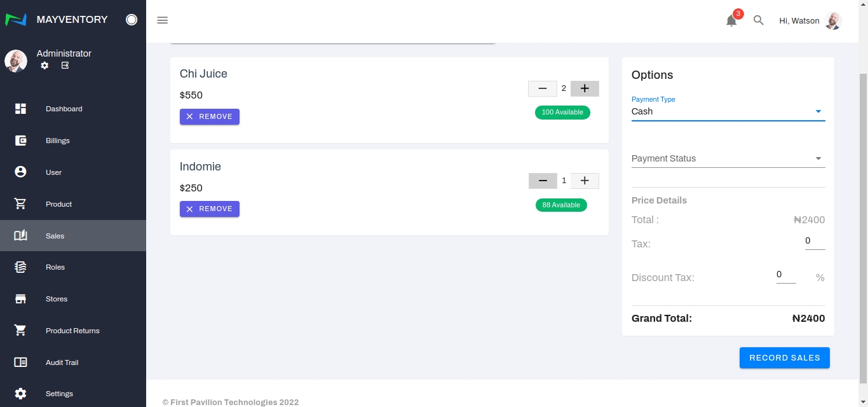Viewport: 868px width, 407px height.
Task: Expand the Payment Status dropdown
Action: click(728, 158)
